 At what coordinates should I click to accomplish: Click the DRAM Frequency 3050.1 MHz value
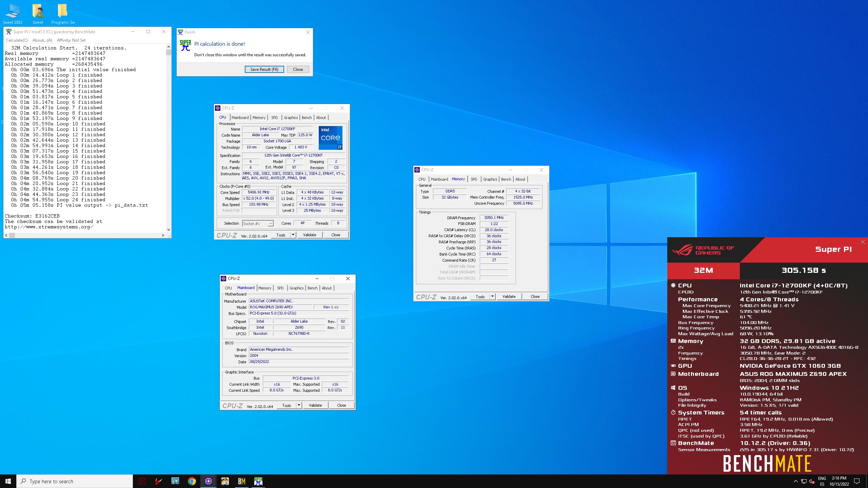point(494,218)
